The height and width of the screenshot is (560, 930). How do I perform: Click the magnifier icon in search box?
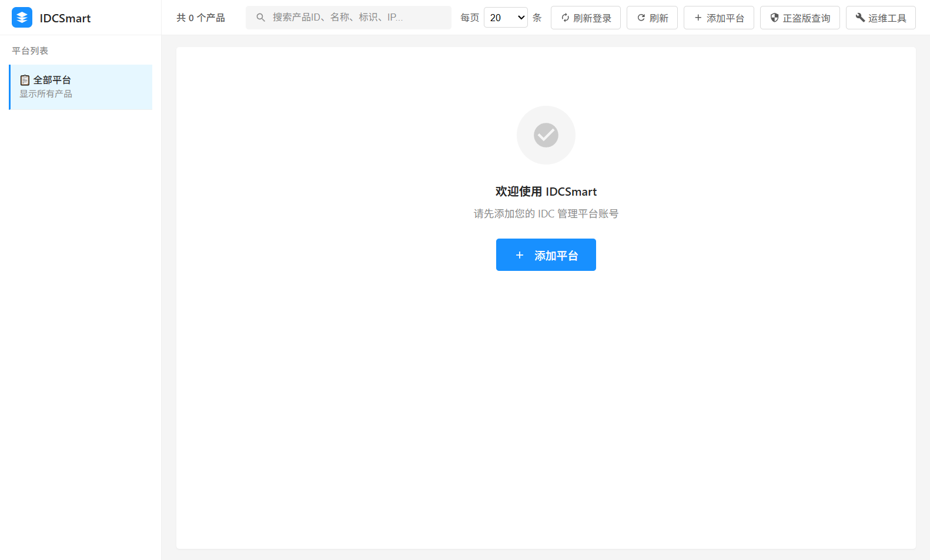click(260, 18)
